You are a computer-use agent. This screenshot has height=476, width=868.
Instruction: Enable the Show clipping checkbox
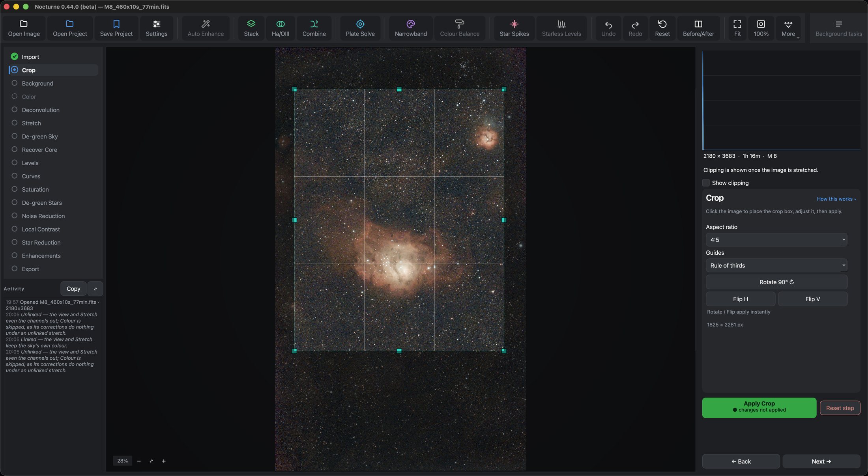706,183
